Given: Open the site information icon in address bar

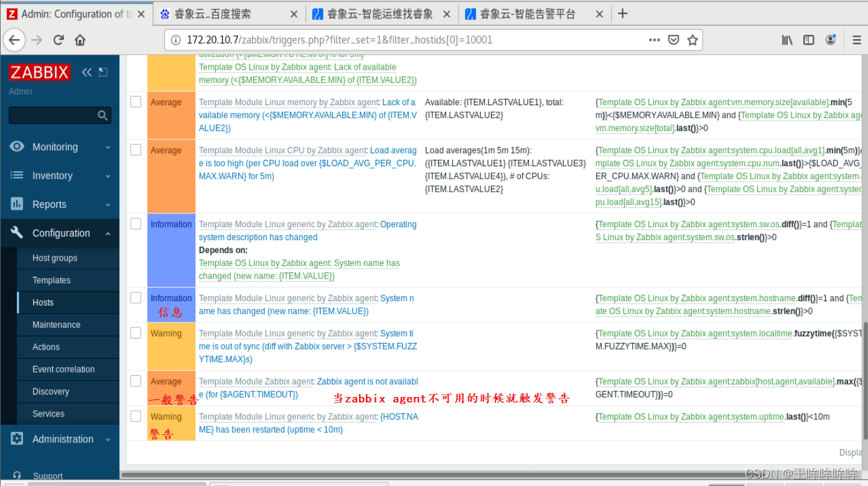Looking at the screenshot, I should click(x=175, y=40).
